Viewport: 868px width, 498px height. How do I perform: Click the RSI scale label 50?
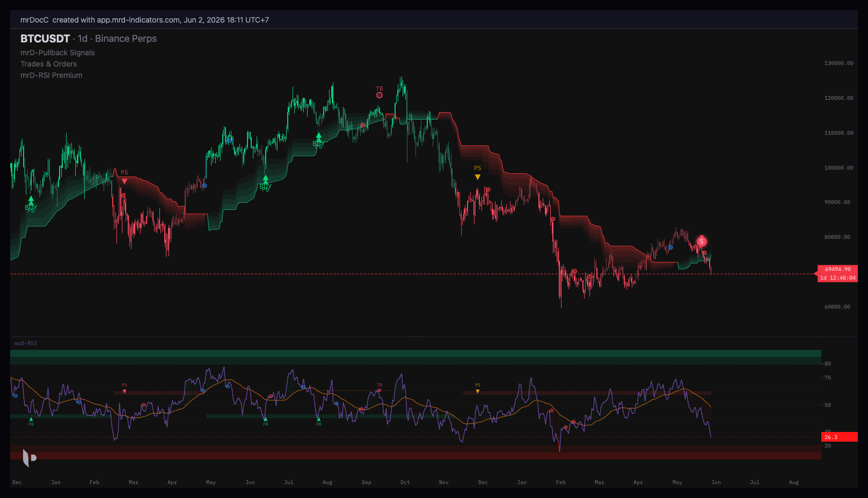[828, 405]
